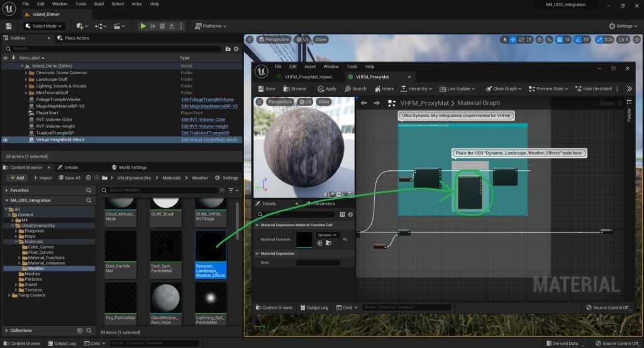Use selected asset arrow for Material Function
The height and width of the screenshot is (348, 644).
320,243
